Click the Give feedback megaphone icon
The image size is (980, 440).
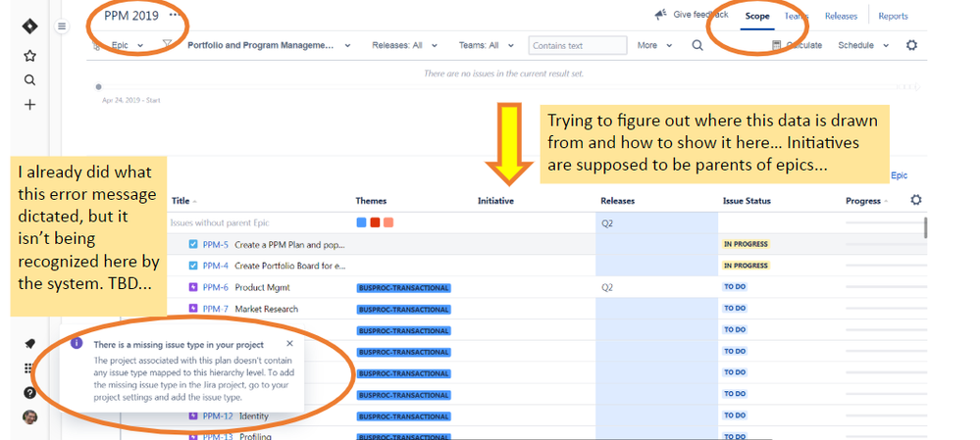(661, 15)
